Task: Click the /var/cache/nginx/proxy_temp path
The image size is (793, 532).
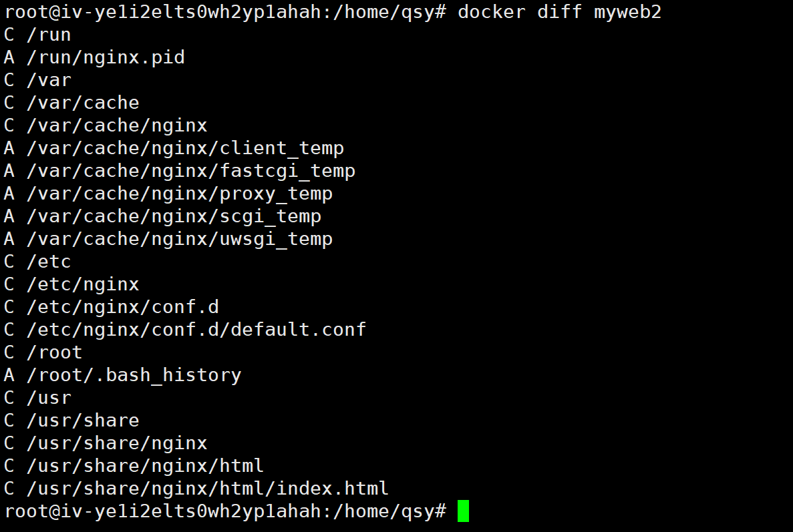Action: pos(179,194)
